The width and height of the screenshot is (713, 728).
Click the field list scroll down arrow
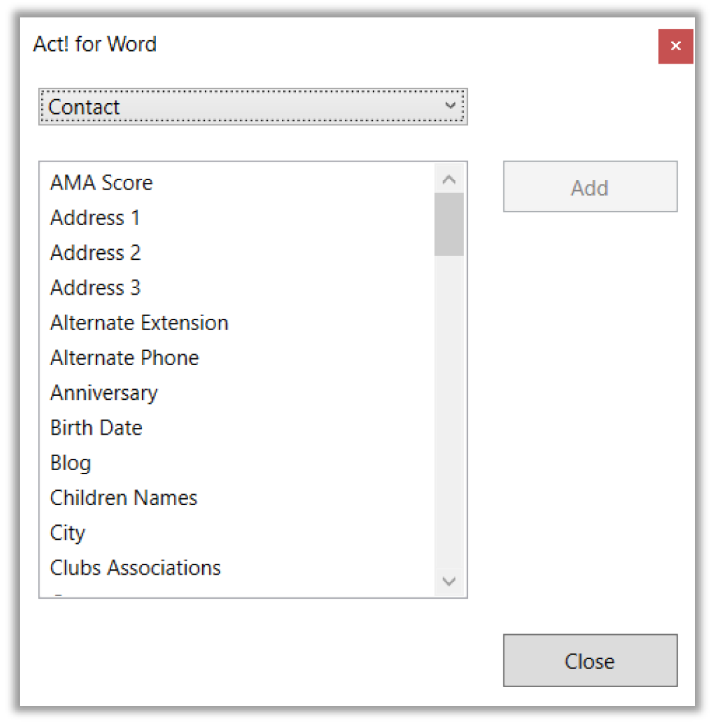coord(449,581)
